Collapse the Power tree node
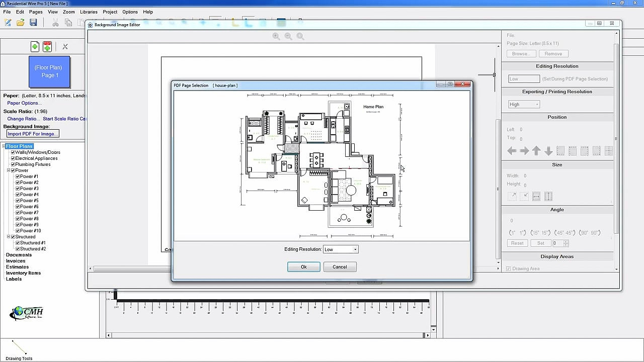The image size is (644, 362). (x=9, y=170)
